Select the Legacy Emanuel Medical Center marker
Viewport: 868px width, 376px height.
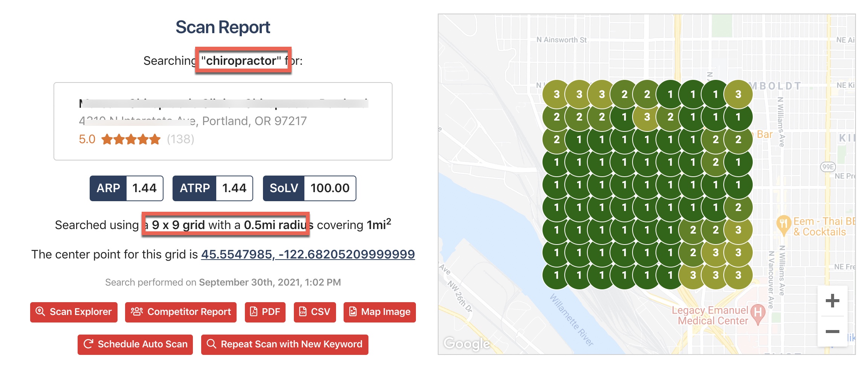(758, 313)
